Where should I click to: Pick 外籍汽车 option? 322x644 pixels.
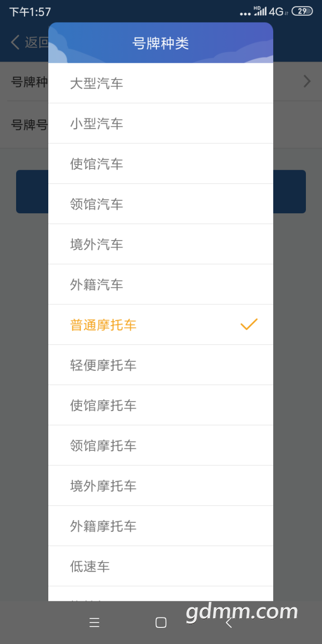(160, 284)
